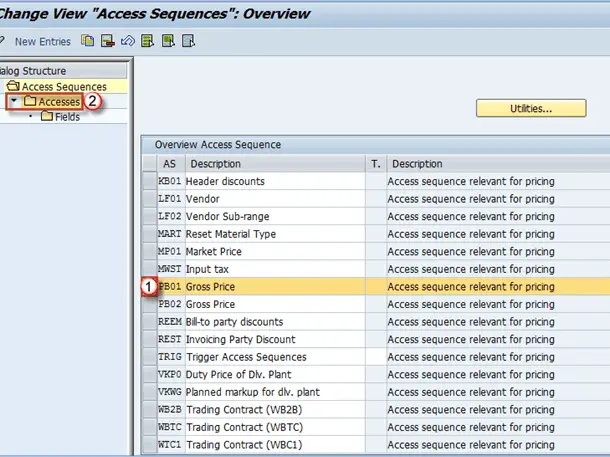Click Planned markup for dlv. plant cell

click(x=275, y=392)
